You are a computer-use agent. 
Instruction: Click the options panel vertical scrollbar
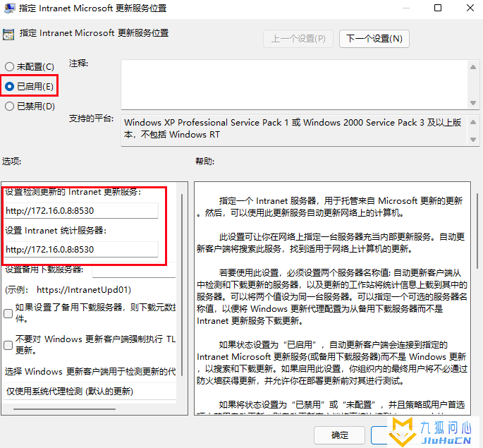pos(182,285)
